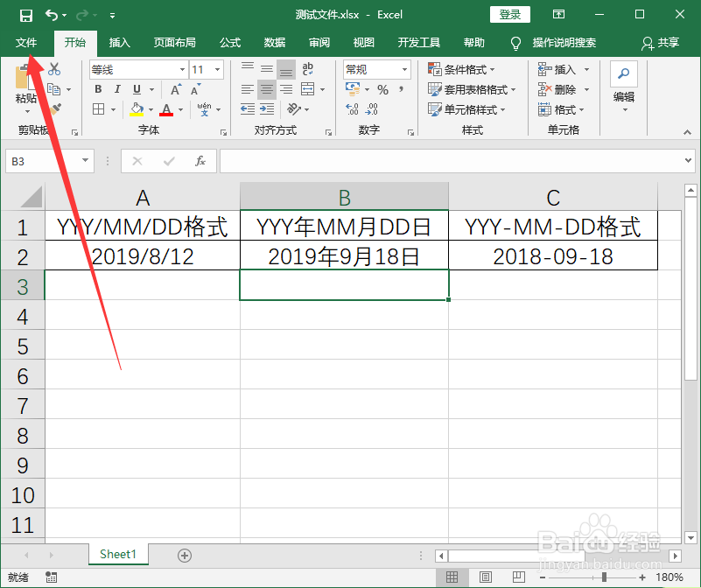Image resolution: width=701 pixels, height=588 pixels.
Task: Open the number format dropdown 常规
Action: pyautogui.click(x=404, y=70)
